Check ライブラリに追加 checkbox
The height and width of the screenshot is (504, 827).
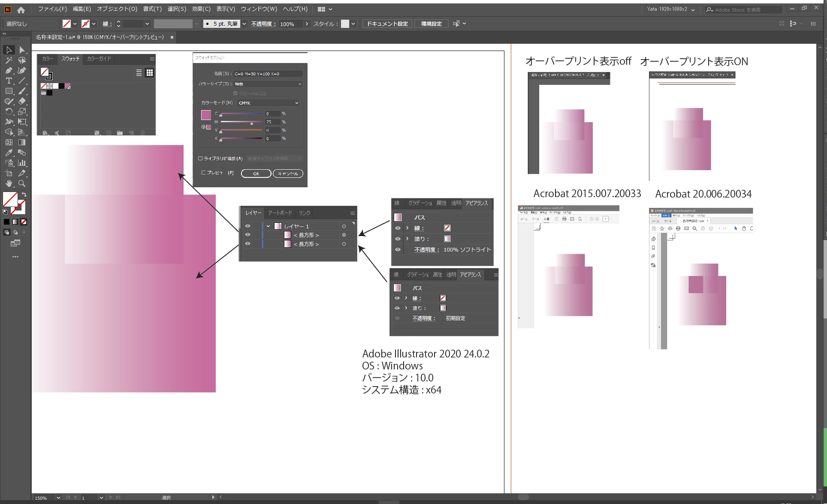[x=200, y=159]
